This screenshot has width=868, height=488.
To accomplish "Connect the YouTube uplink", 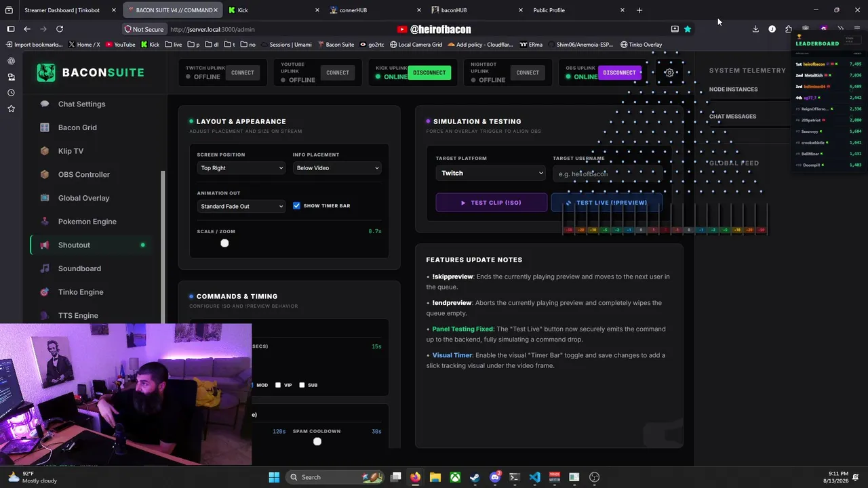I will (x=337, y=73).
